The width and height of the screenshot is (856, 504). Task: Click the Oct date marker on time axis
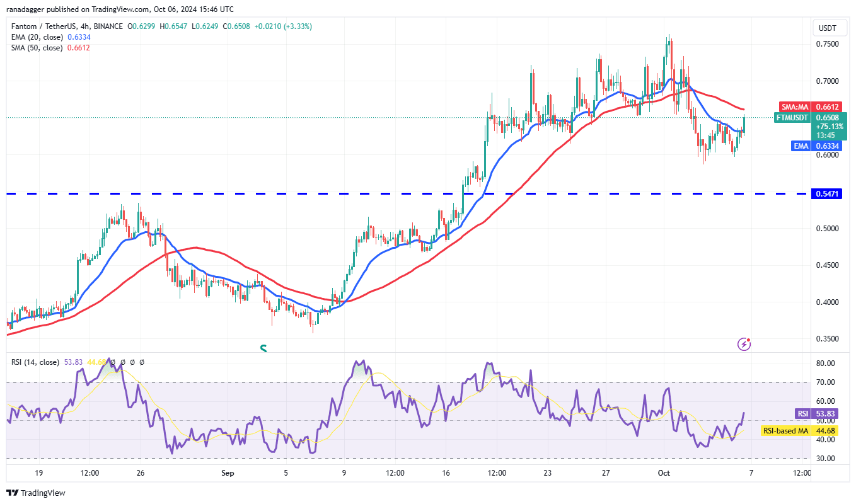pos(663,473)
